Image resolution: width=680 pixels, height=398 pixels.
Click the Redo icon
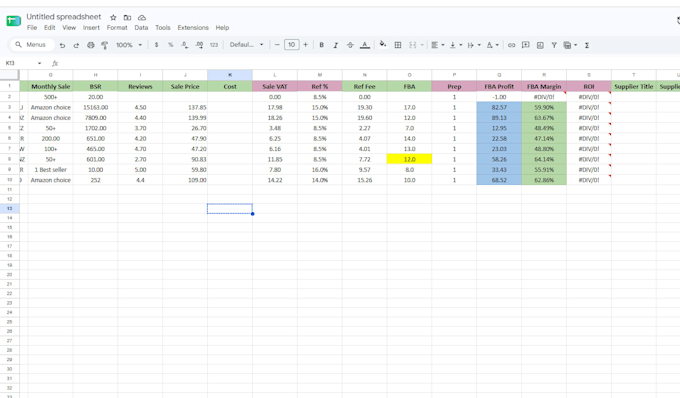[76, 45]
